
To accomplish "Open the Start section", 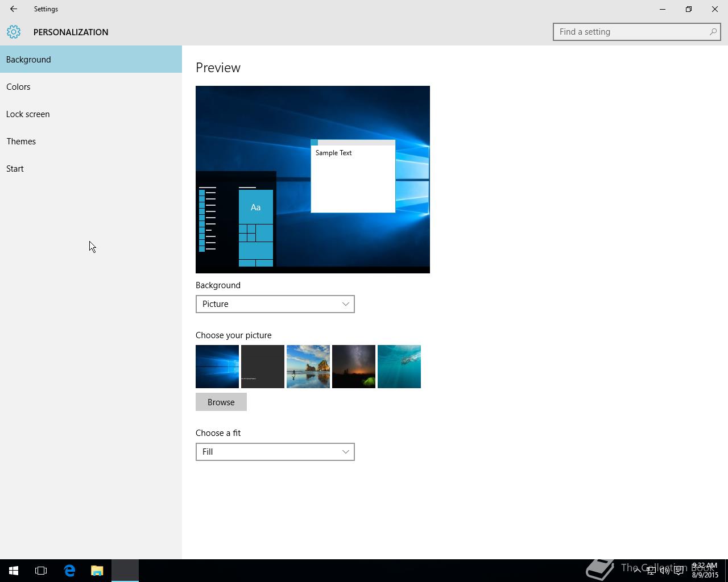I will [91, 168].
